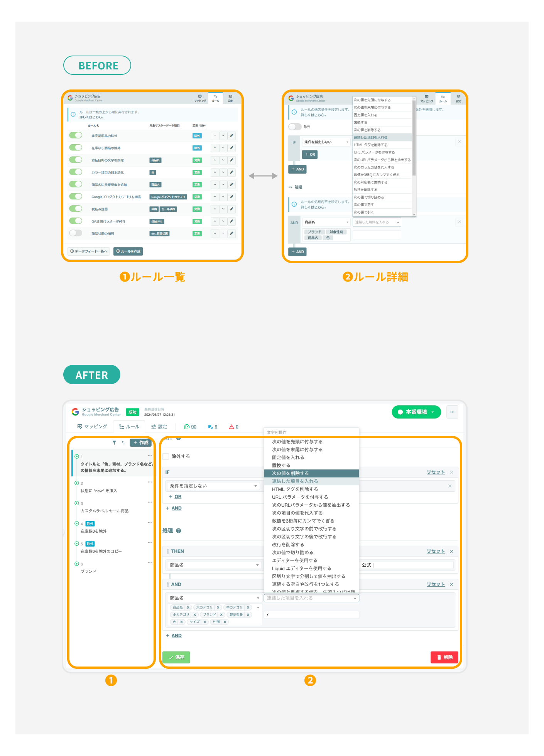Image resolution: width=544 pixels, height=756 pixels.
Task: Check the 除外する checkbox
Action: click(166, 456)
